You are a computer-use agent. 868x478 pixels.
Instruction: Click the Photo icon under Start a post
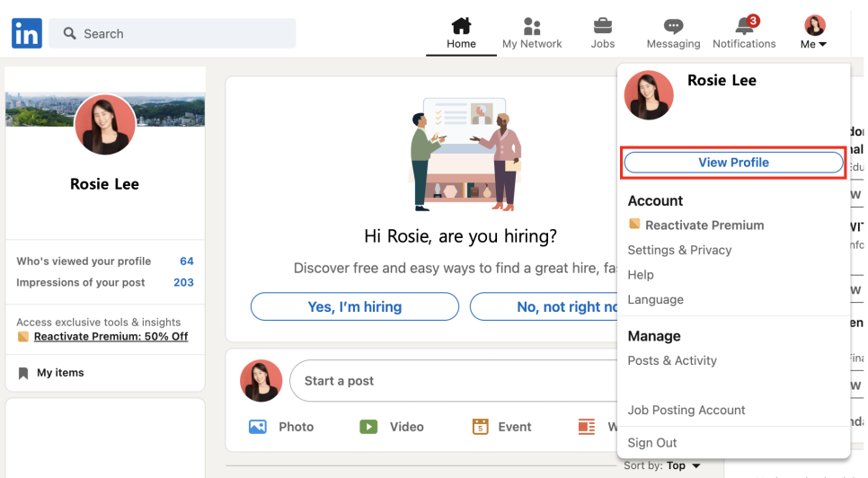pyautogui.click(x=257, y=427)
